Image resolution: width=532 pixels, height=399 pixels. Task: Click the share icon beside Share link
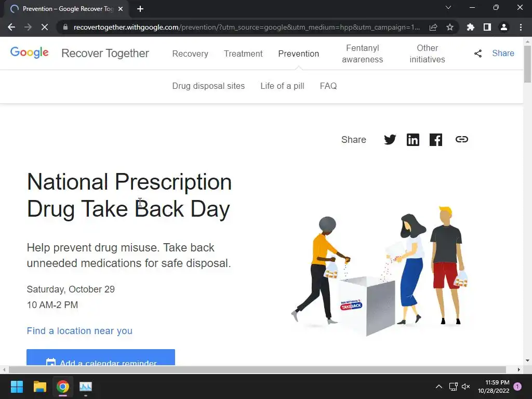(478, 54)
